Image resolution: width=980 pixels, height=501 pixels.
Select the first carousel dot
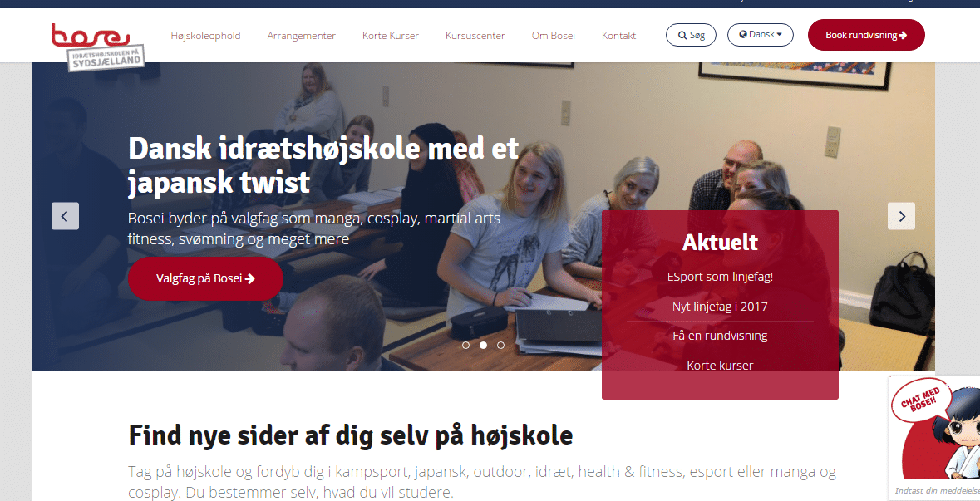[x=465, y=345]
